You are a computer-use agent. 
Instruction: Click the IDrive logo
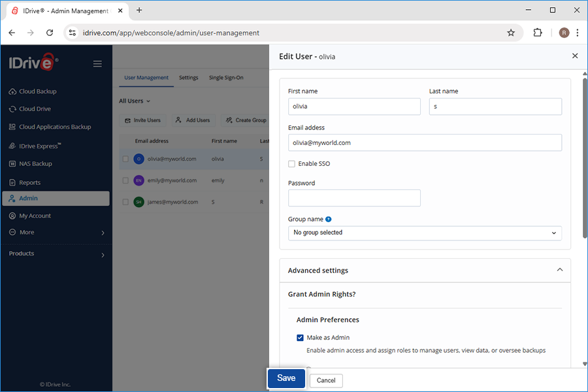pos(33,62)
